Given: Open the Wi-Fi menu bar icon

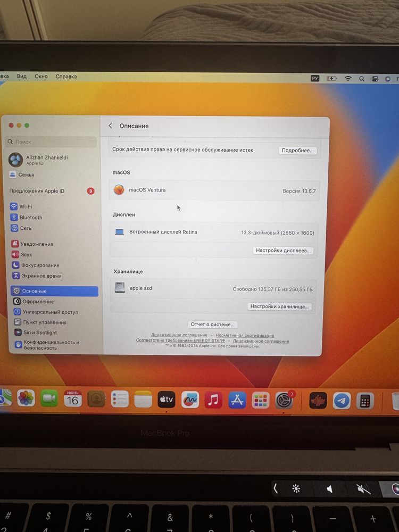Looking at the screenshot, I should click(348, 78).
